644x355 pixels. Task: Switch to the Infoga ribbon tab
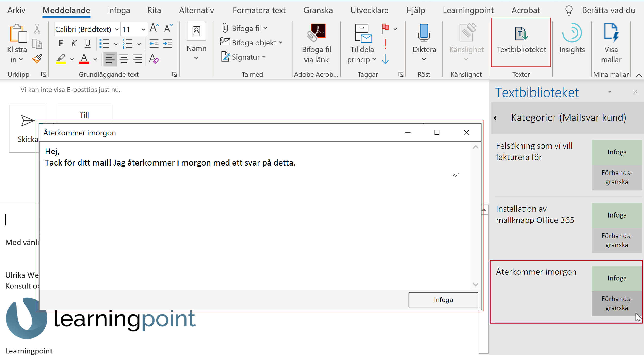pos(118,10)
